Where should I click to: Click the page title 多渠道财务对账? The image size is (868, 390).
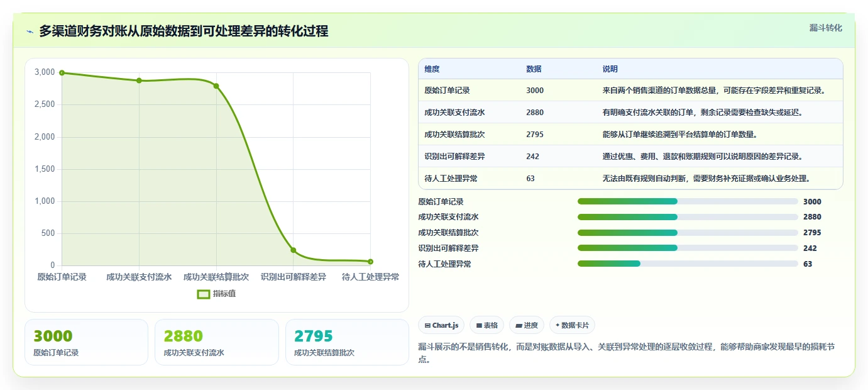[x=184, y=31]
